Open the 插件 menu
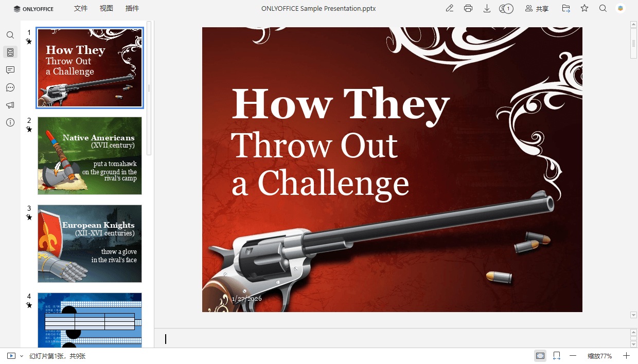The height and width of the screenshot is (364, 638). click(x=132, y=8)
